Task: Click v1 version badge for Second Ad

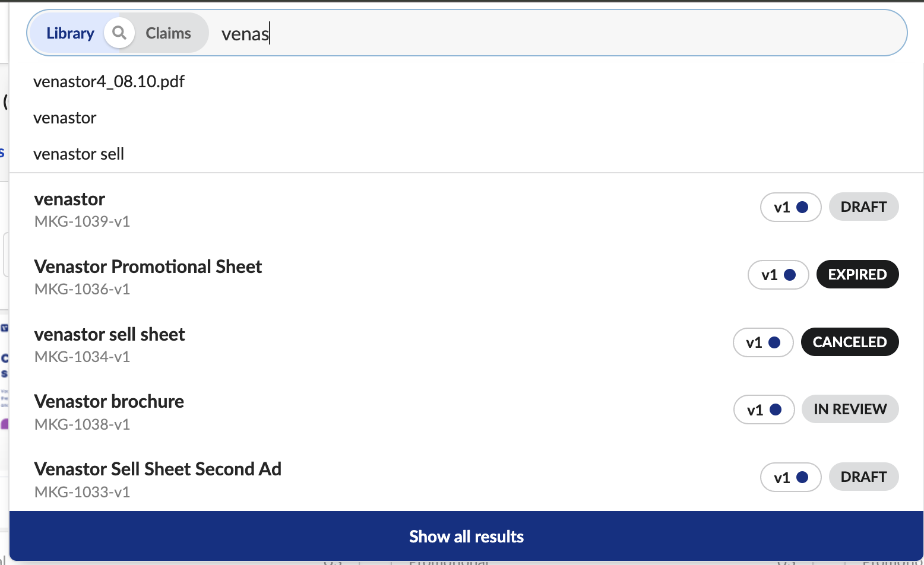Action: tap(790, 477)
